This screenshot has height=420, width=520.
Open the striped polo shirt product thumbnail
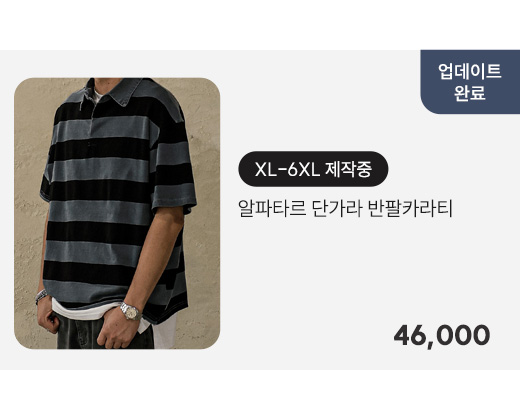[x=117, y=213]
